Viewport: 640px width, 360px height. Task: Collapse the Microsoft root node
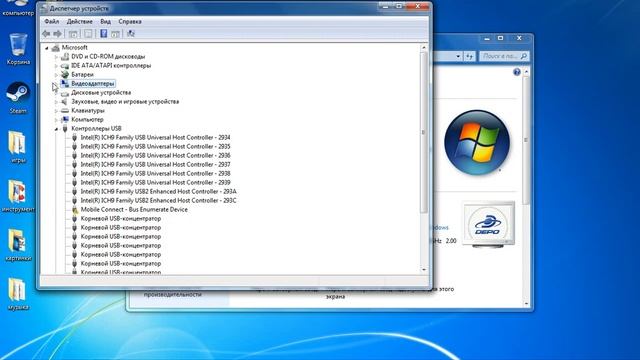[x=47, y=48]
